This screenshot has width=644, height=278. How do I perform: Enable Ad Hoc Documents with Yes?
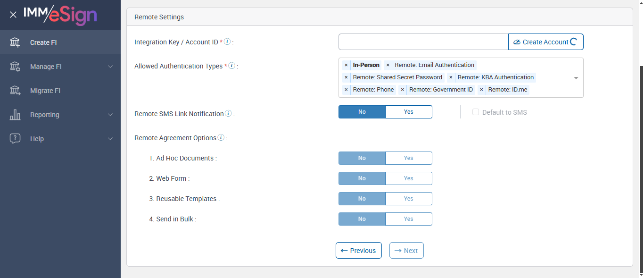[408, 158]
